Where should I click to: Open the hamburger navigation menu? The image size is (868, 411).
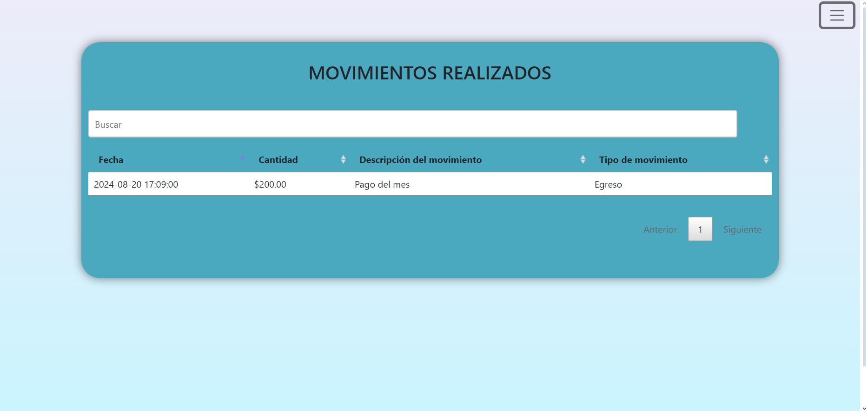pos(836,15)
